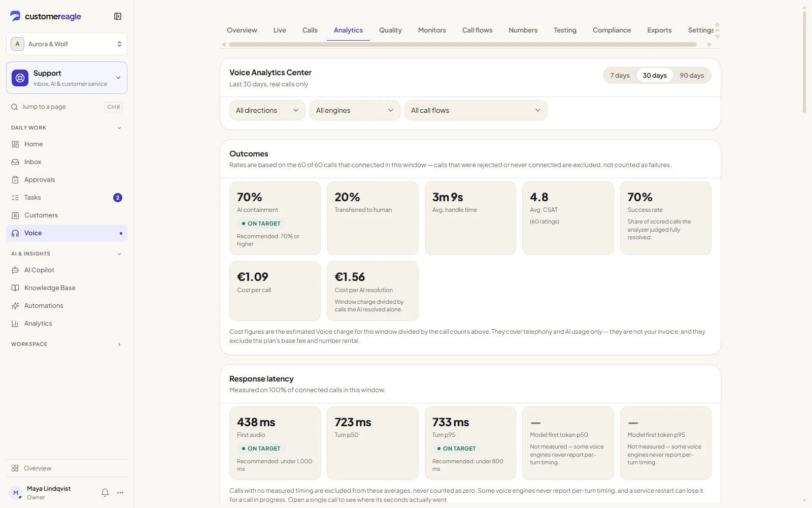The width and height of the screenshot is (812, 508).
Task: Click the Knowledge Base book icon
Action: tap(15, 288)
